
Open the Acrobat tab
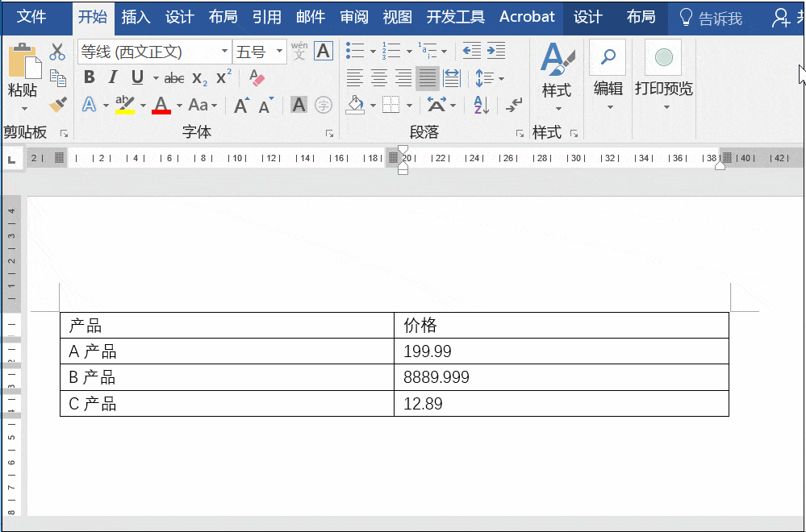tap(528, 17)
